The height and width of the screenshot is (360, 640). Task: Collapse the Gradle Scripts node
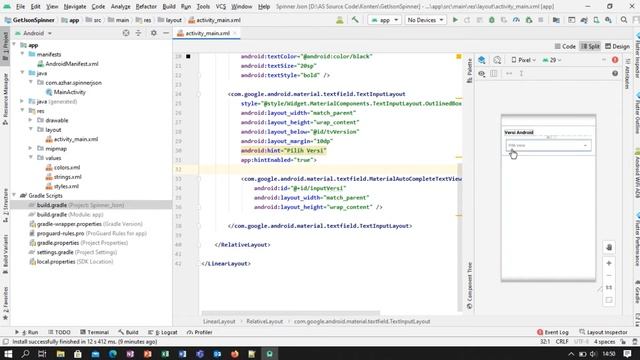point(14,196)
